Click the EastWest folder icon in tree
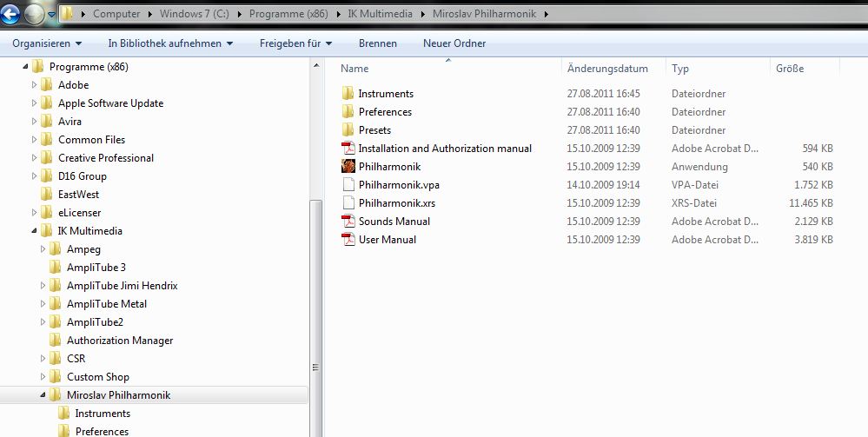Image resolution: width=868 pixels, height=437 pixels. pyautogui.click(x=47, y=195)
